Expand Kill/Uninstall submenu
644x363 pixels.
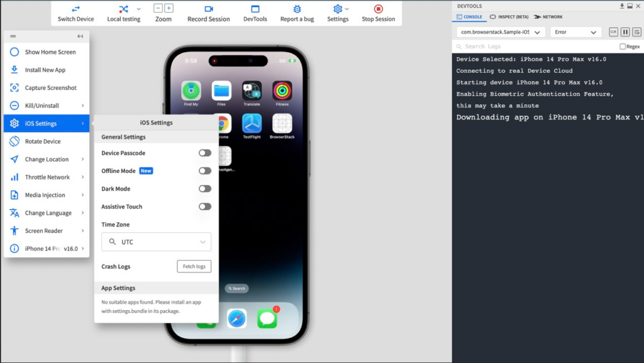82,106
